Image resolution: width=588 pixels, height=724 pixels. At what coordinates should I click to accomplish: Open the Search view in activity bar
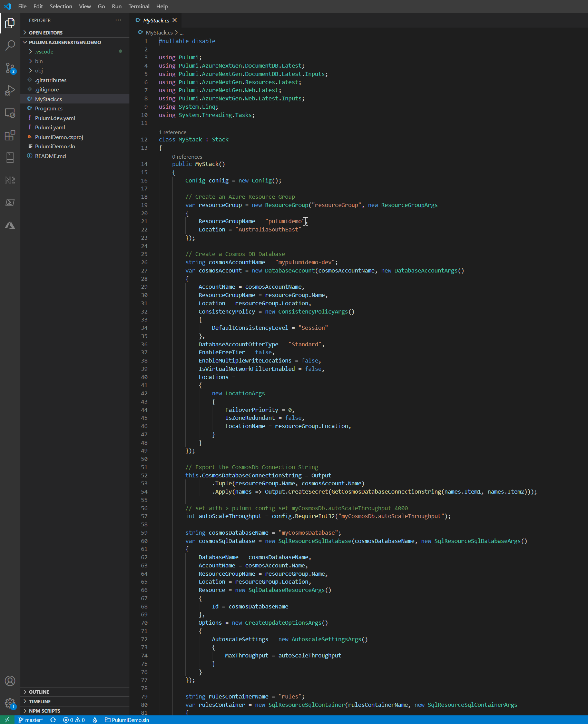[10, 45]
